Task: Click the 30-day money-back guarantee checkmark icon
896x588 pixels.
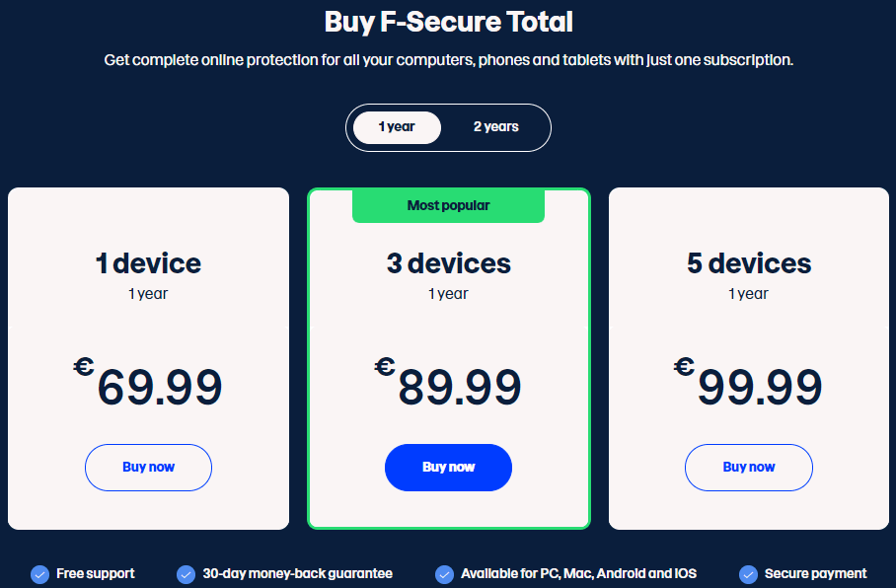Action: [x=186, y=574]
